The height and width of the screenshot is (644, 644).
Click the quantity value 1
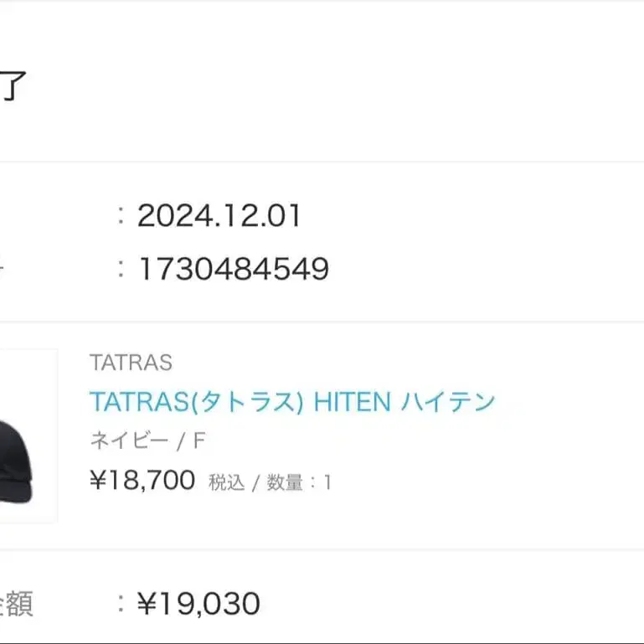click(x=327, y=482)
